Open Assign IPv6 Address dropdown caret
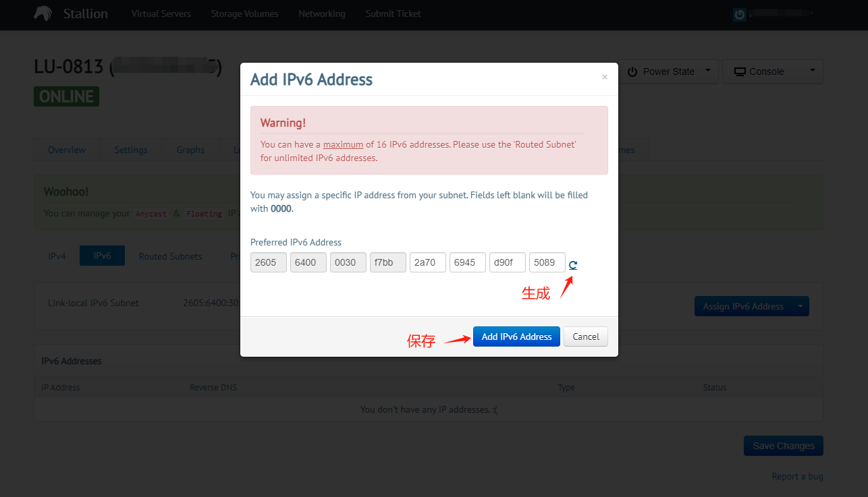 (x=801, y=306)
